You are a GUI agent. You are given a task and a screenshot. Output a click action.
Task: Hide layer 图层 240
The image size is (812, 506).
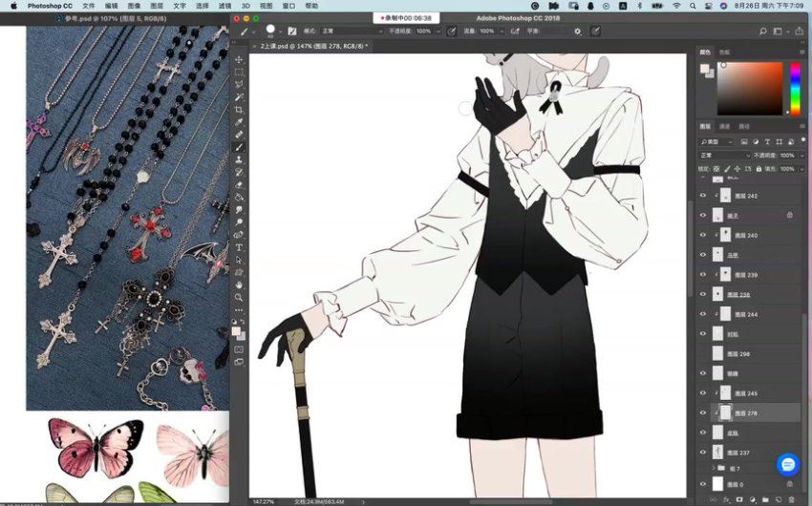coord(703,235)
